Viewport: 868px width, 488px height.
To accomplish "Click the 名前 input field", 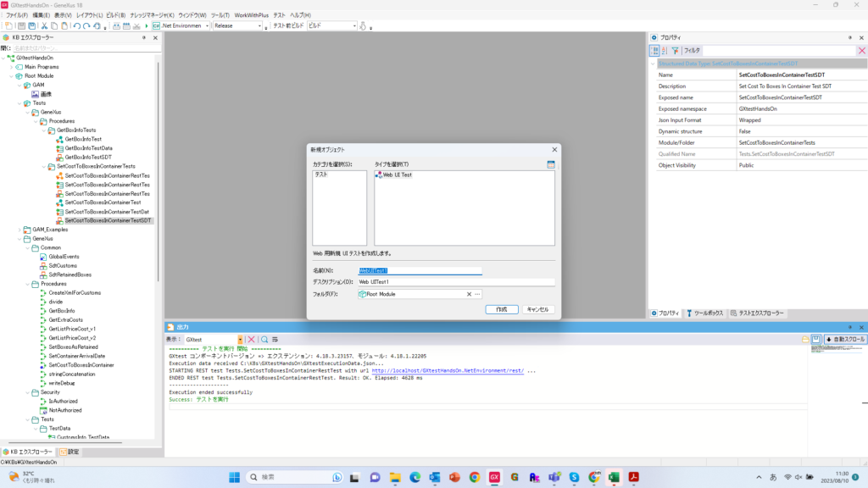I will click(420, 270).
